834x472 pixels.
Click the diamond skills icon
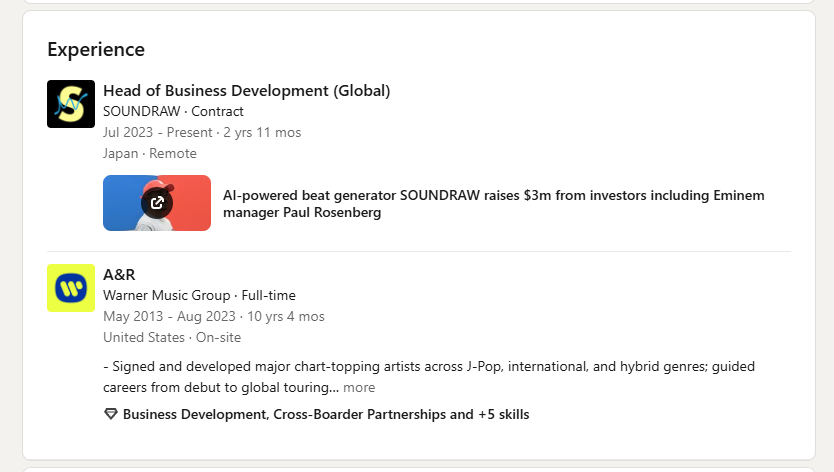pos(111,414)
